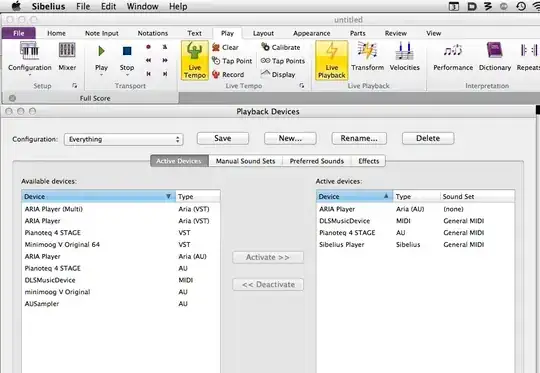540x373 pixels.
Task: Open the Dictionary book icon
Action: coord(494,50)
